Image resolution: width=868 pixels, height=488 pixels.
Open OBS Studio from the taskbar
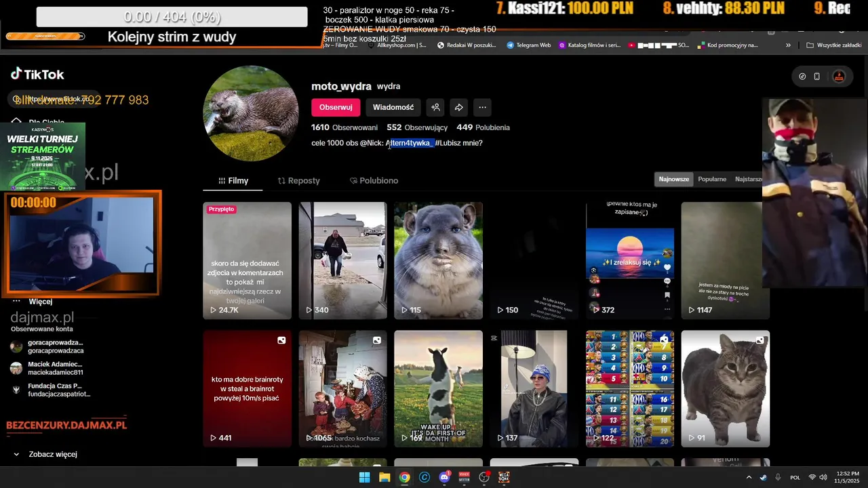[x=484, y=477]
